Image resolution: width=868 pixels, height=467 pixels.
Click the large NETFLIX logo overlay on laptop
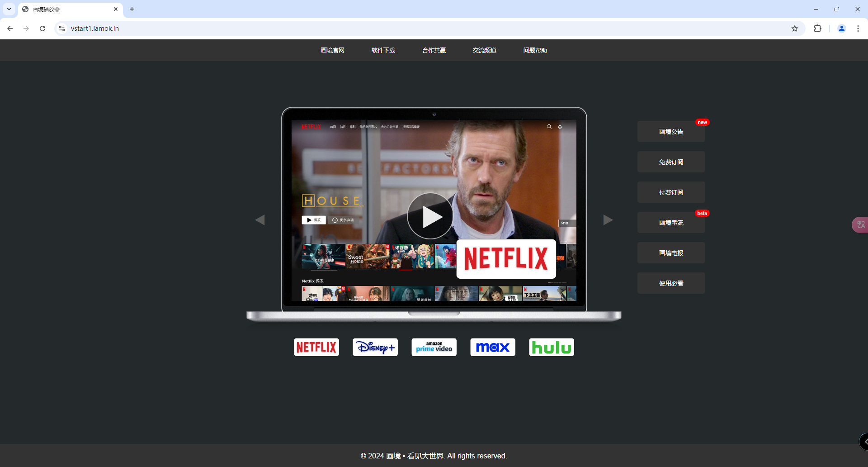coord(506,259)
